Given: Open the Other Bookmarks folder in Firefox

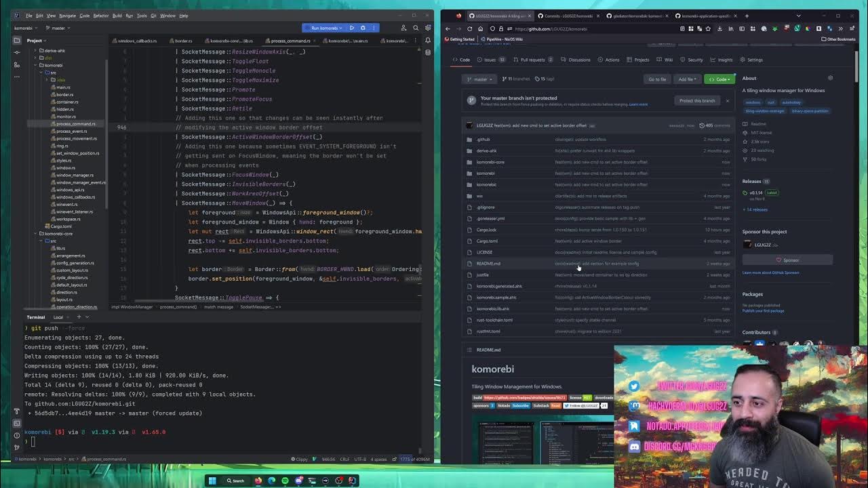Looking at the screenshot, I should coord(838,39).
